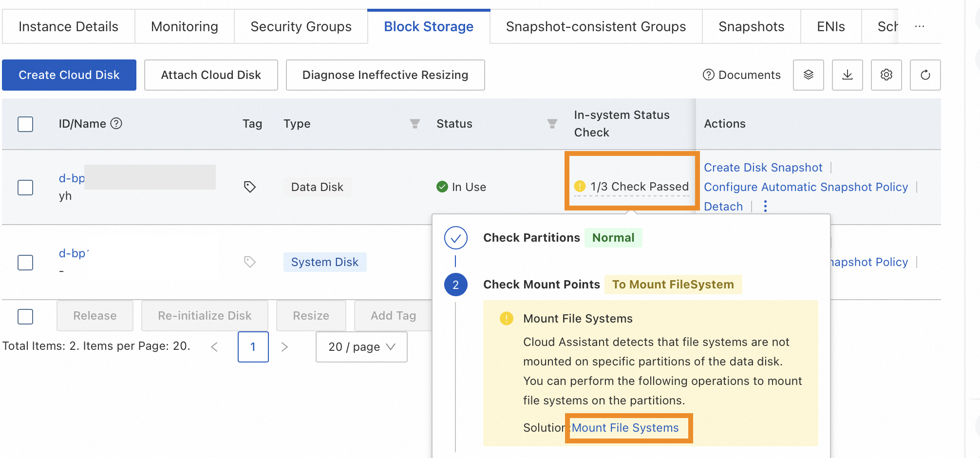Click the download export icon

click(x=848, y=75)
